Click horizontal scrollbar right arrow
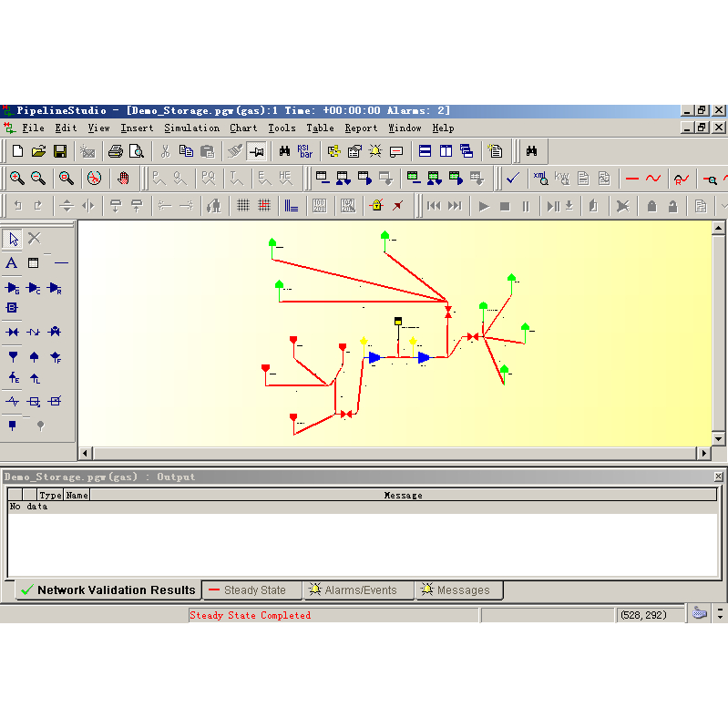This screenshot has width=728, height=728. coord(704,453)
